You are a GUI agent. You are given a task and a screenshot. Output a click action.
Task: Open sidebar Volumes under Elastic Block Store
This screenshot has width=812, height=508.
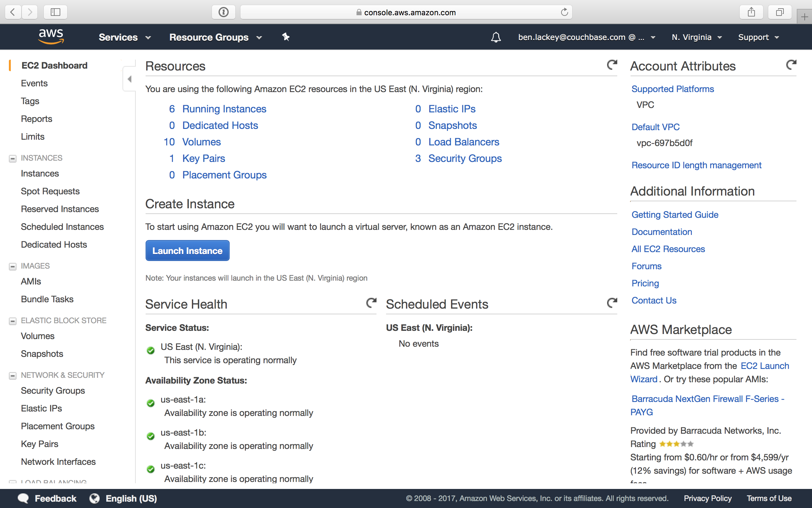(37, 336)
